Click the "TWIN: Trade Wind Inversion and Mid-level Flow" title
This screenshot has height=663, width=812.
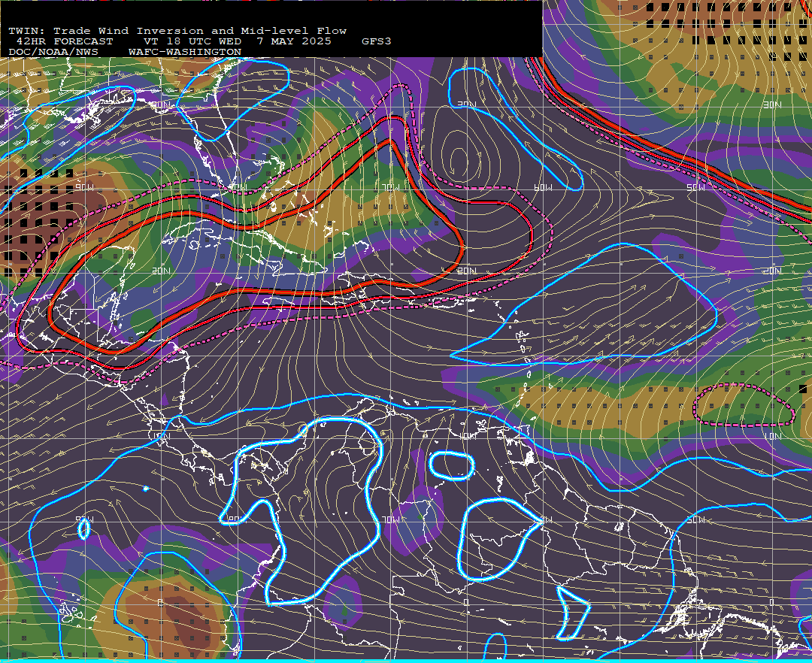(x=177, y=31)
